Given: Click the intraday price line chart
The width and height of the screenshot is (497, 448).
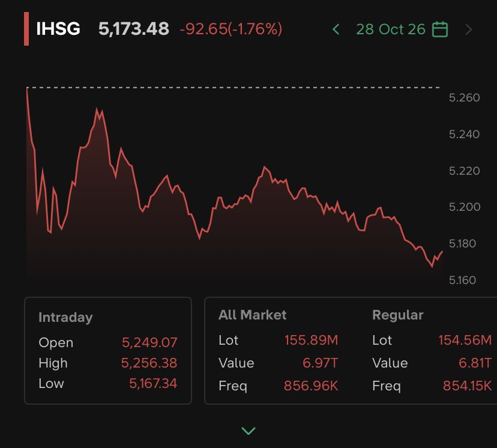Looking at the screenshot, I should tap(234, 184).
